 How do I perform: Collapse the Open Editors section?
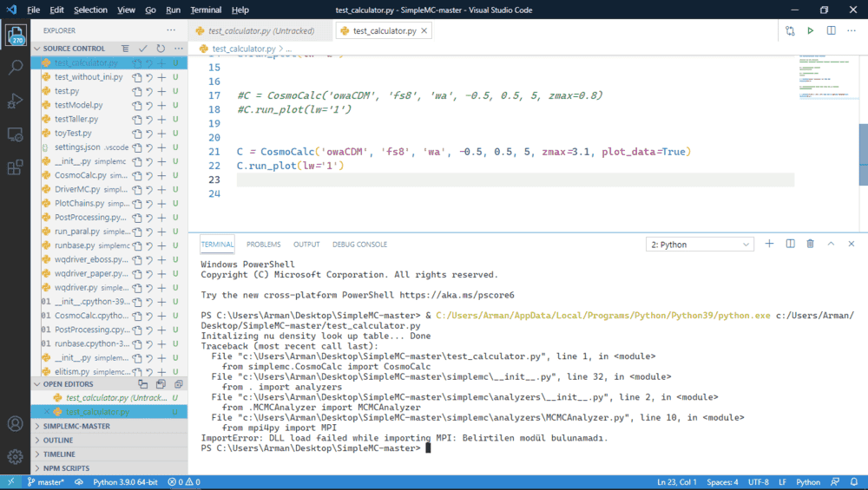[37, 384]
